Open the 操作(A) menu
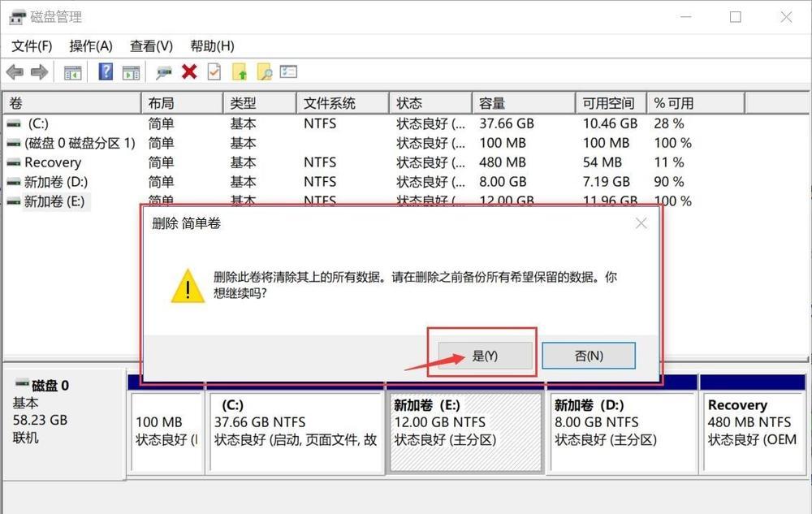The image size is (812, 514). point(91,46)
